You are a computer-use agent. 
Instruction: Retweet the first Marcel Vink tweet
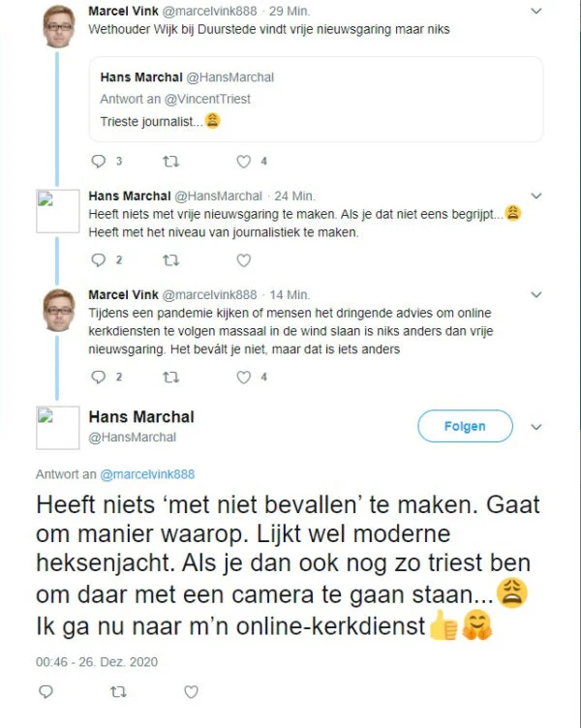tap(170, 162)
